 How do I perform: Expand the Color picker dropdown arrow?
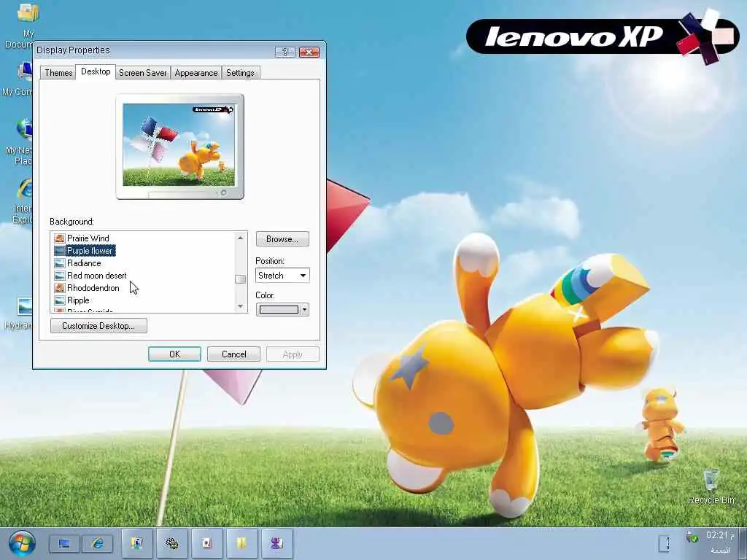(x=304, y=309)
